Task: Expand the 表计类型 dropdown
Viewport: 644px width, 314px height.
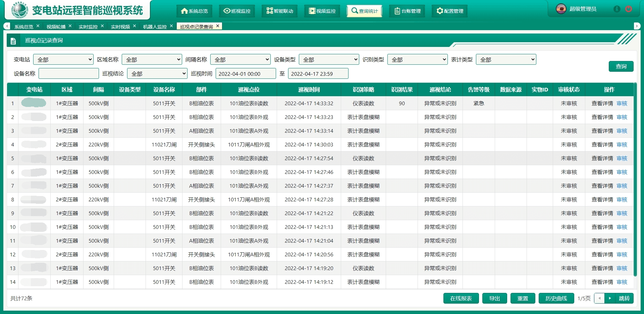Action: tap(506, 60)
